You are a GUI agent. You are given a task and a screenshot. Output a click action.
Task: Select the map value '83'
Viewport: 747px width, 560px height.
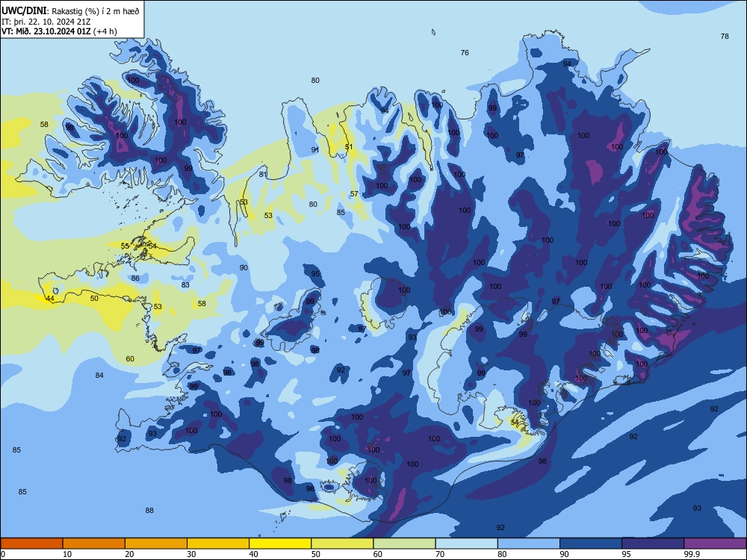pyautogui.click(x=185, y=285)
